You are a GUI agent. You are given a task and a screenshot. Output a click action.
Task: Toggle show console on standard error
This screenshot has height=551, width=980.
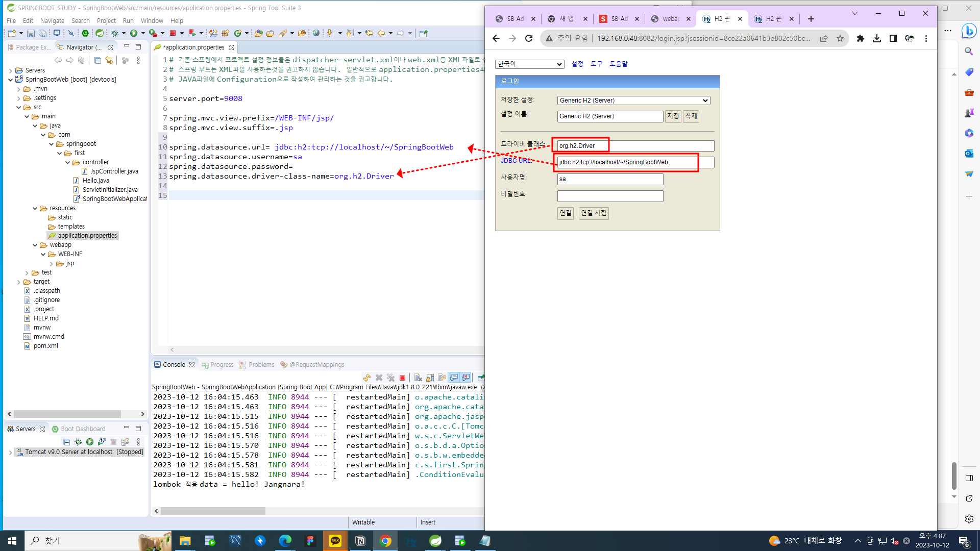465,378
